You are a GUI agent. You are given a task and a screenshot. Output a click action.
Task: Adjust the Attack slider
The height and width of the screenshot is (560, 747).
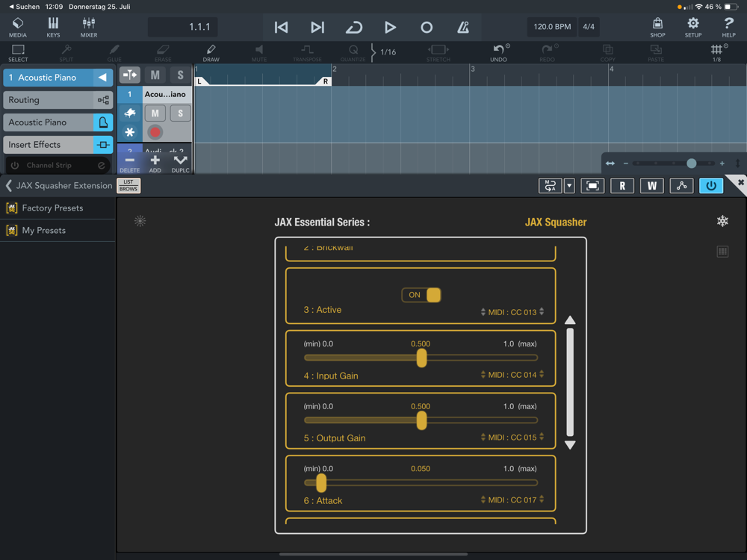click(421, 483)
